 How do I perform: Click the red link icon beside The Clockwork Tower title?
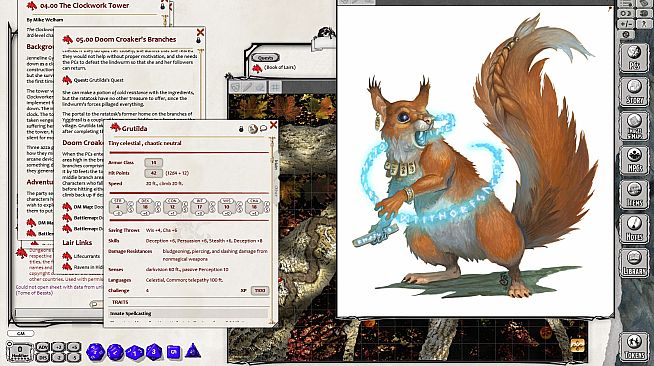pyautogui.click(x=32, y=5)
